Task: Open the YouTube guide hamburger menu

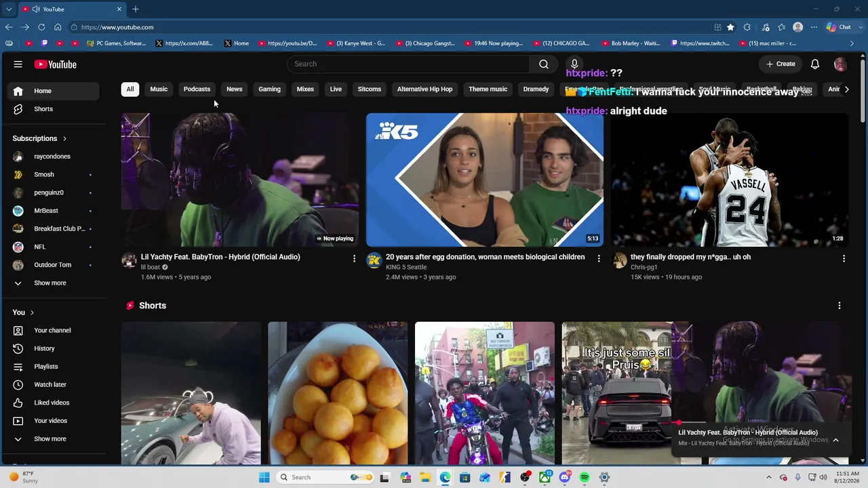Action: coord(18,64)
